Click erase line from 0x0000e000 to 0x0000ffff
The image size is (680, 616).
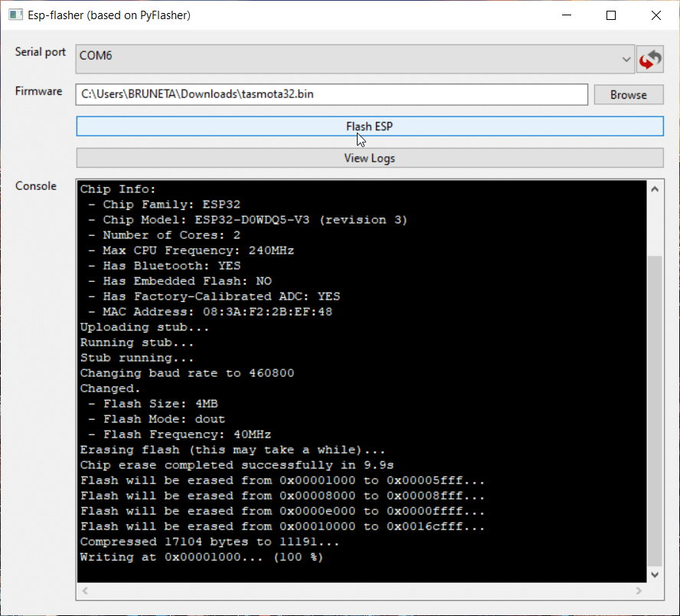(x=283, y=512)
